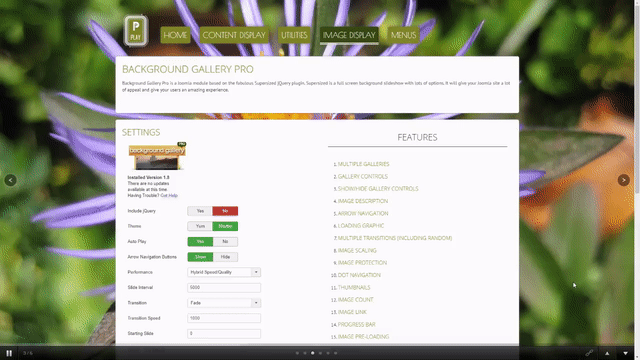The image size is (640, 360).
Task: Pause the background slideshow
Action: pyautogui.click(x=9, y=353)
